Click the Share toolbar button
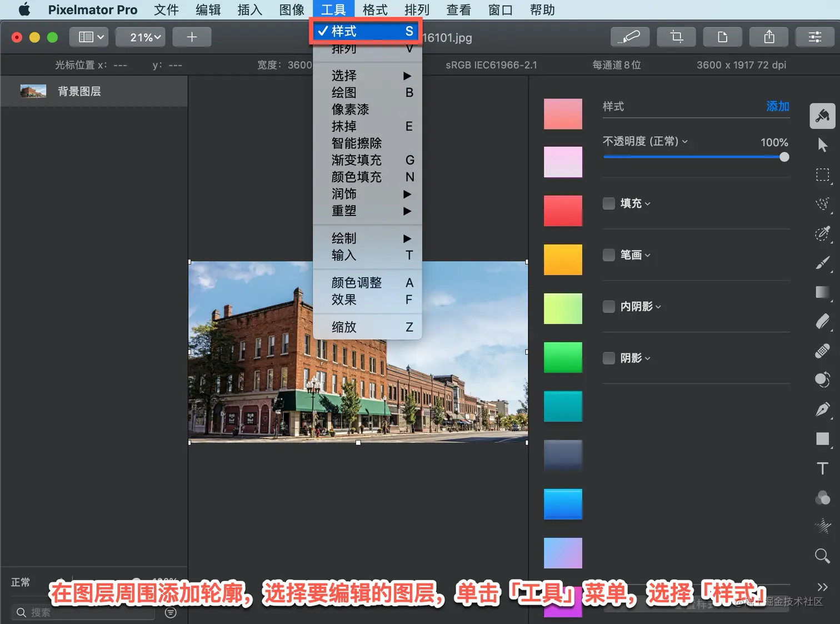This screenshot has height=624, width=840. click(x=769, y=37)
